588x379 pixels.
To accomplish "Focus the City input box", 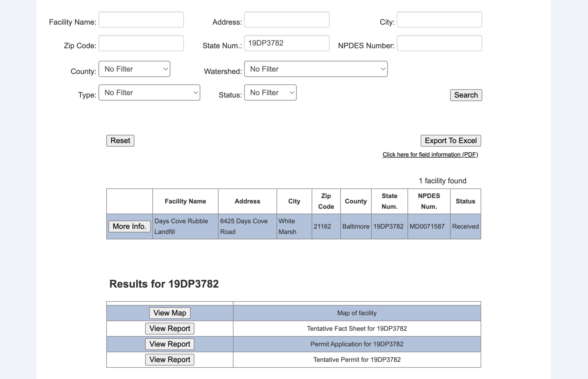I will [439, 20].
